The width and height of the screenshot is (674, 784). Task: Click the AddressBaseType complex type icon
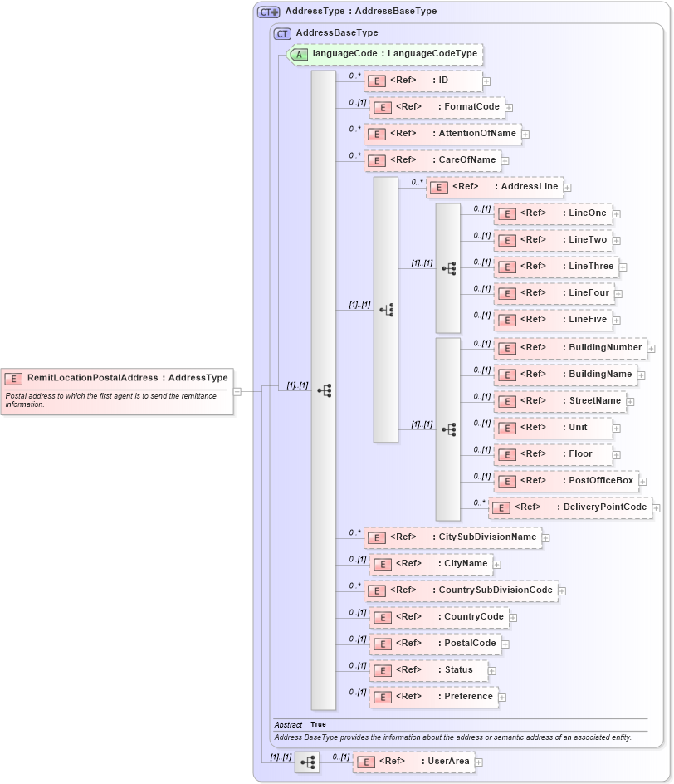(x=282, y=33)
